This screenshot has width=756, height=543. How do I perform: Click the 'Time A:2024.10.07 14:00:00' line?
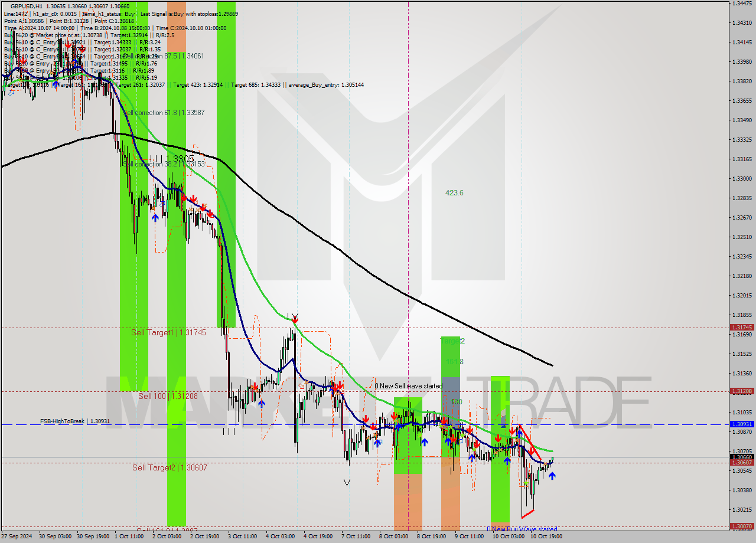[39, 28]
